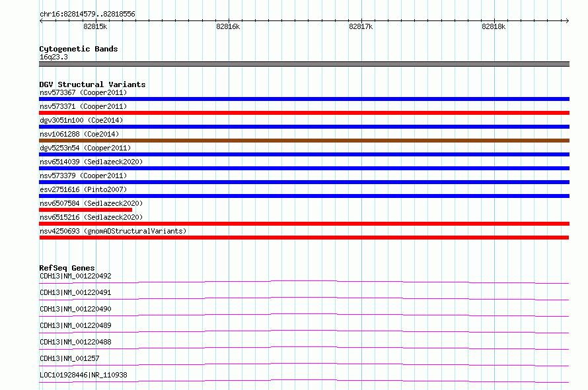588x390 pixels.
Task: Open transcript CDH13|NM_001257
Action: point(69,358)
